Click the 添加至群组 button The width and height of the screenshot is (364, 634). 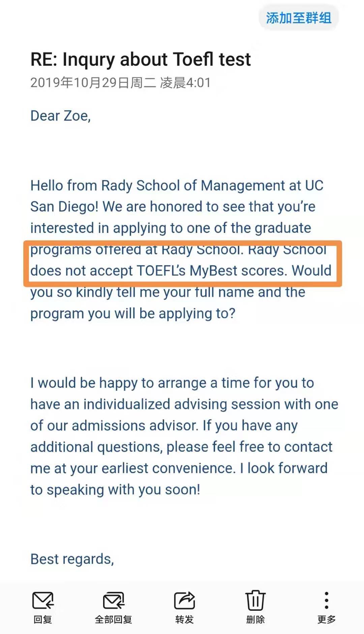pyautogui.click(x=299, y=18)
